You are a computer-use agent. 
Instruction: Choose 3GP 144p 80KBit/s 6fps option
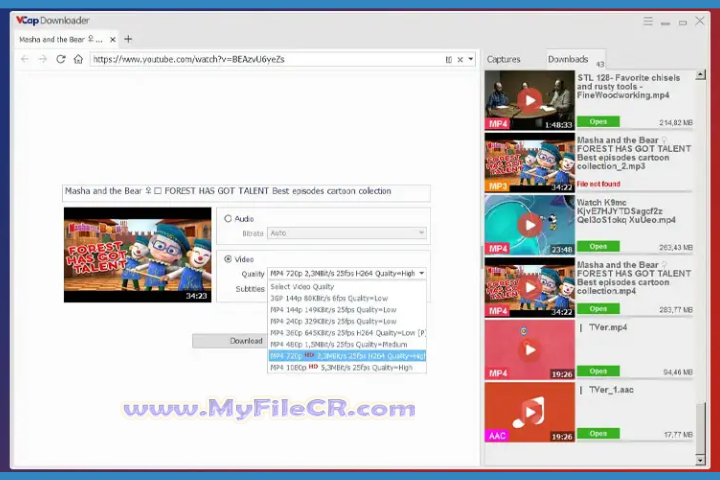[x=347, y=298]
